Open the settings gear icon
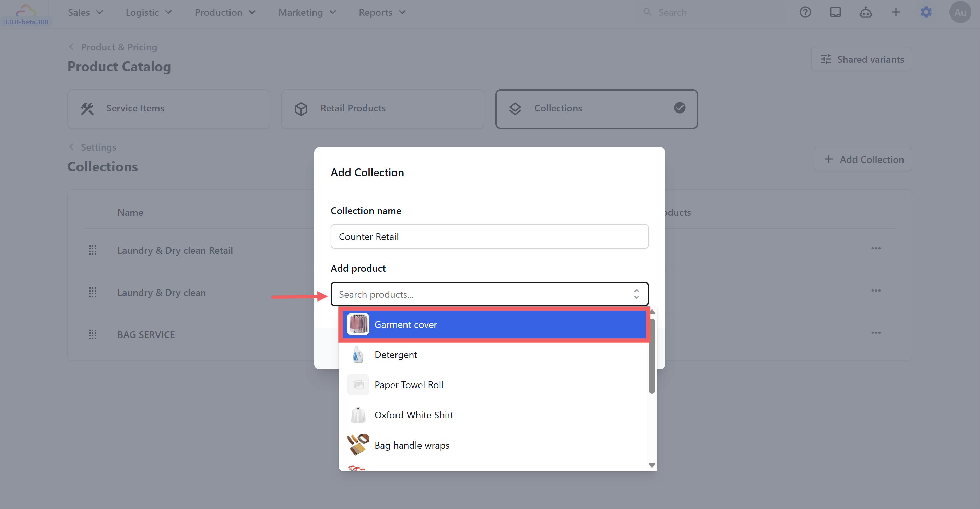The image size is (980, 509). (x=926, y=12)
